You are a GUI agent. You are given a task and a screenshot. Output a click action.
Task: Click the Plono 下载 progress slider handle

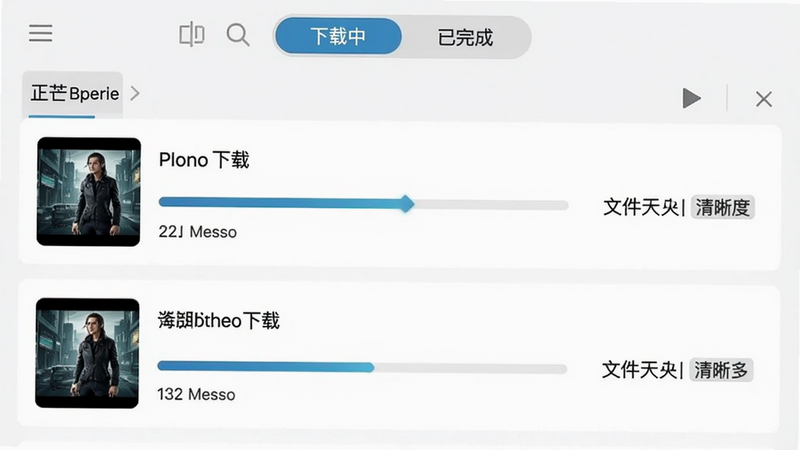406,204
